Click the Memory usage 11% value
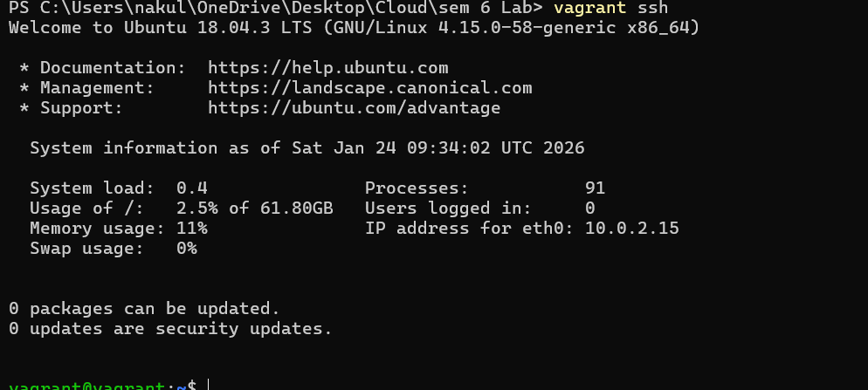 coord(191,229)
